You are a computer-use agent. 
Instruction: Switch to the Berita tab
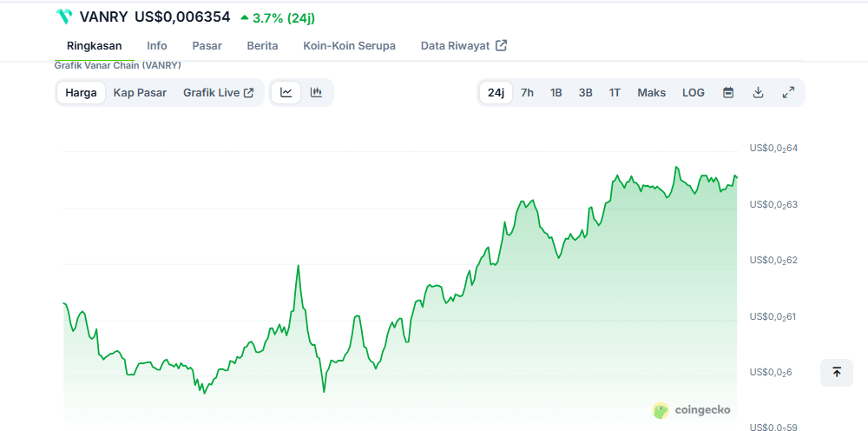point(262,46)
